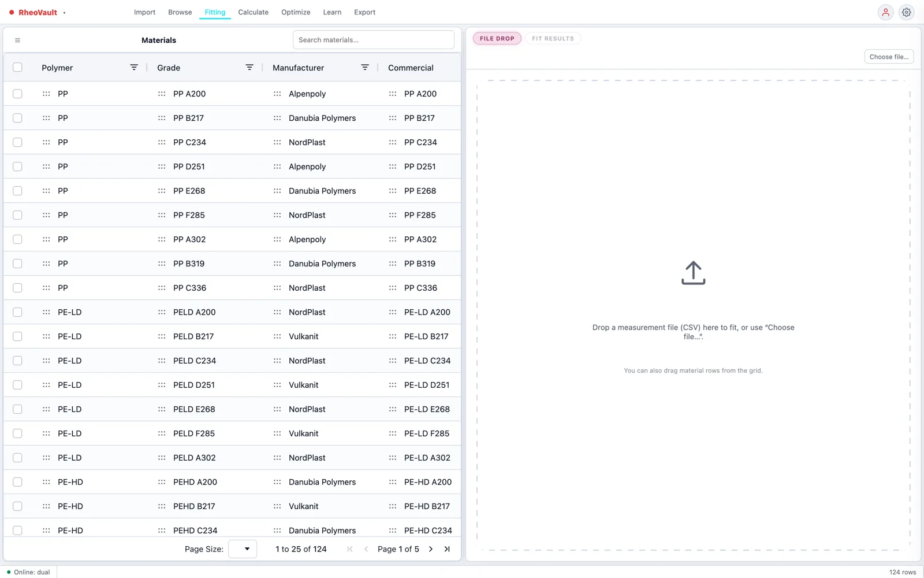Switch to the File Drop tab
The width and height of the screenshot is (924, 578).
(497, 39)
